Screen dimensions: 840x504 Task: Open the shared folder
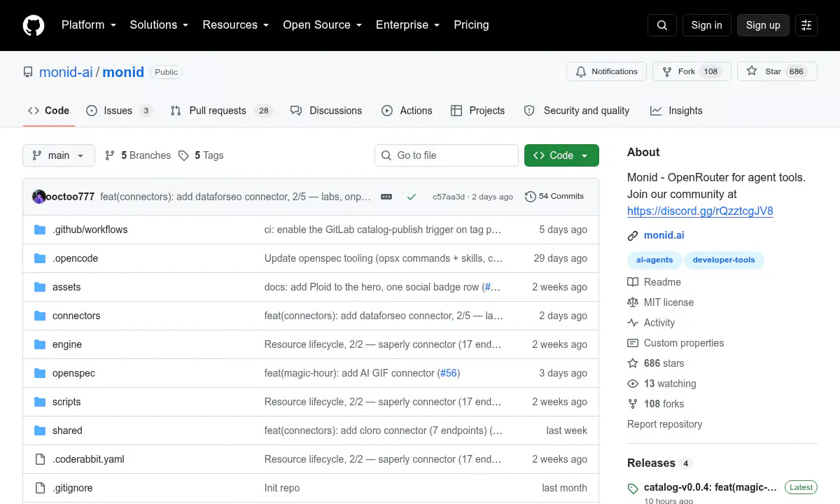(x=67, y=430)
